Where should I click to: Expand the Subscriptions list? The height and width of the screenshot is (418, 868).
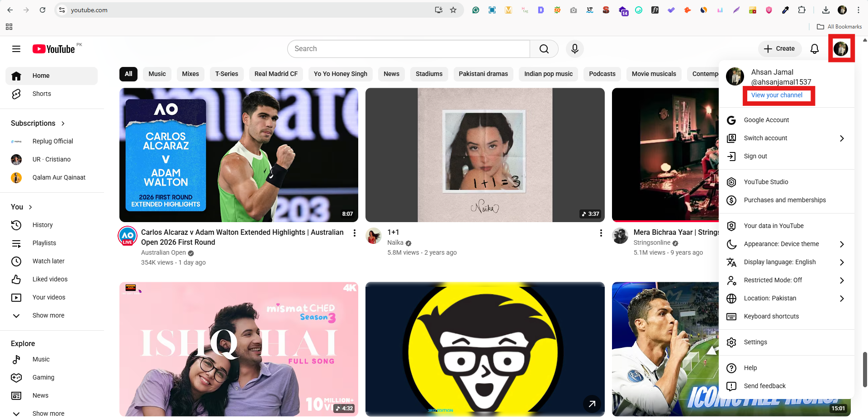point(62,123)
